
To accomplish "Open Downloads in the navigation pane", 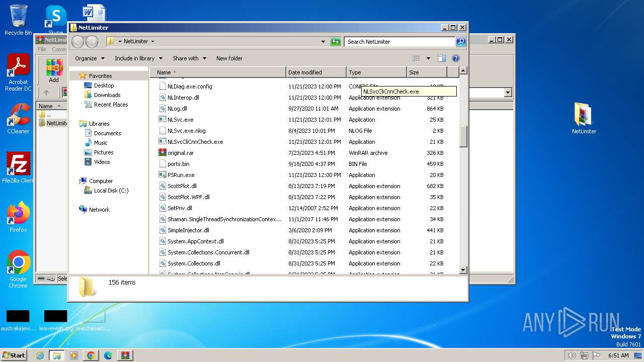I will click(x=107, y=95).
